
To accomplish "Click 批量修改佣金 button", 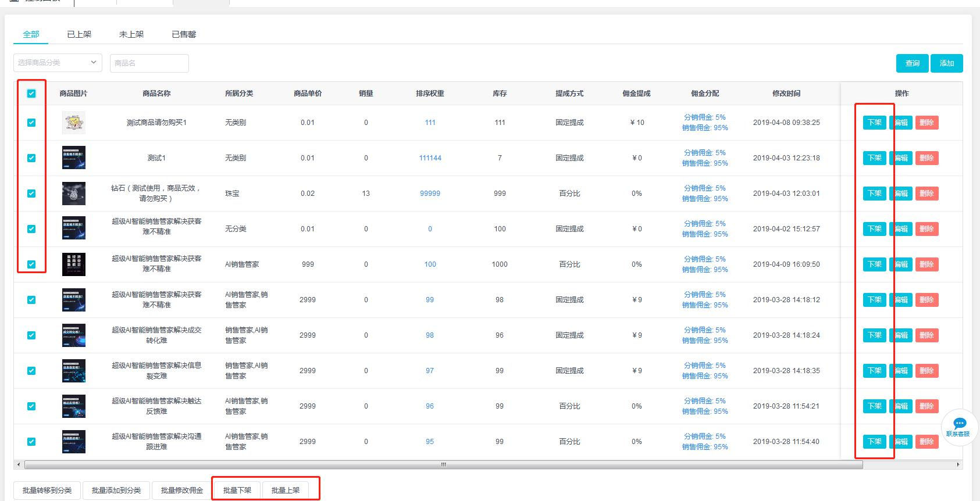I will click(182, 490).
